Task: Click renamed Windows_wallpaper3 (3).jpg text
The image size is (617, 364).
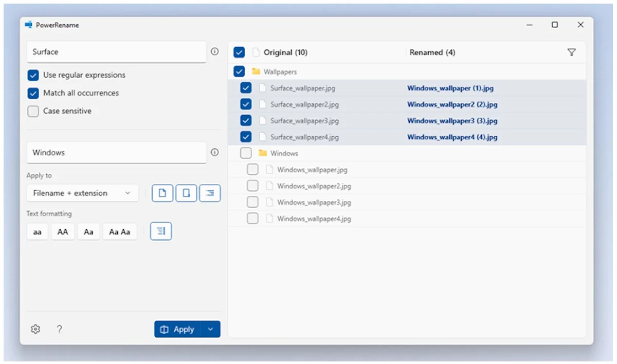Action: pos(452,121)
